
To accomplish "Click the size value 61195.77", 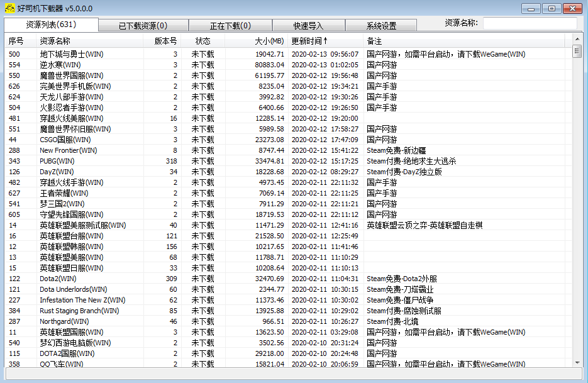I will [270, 75].
